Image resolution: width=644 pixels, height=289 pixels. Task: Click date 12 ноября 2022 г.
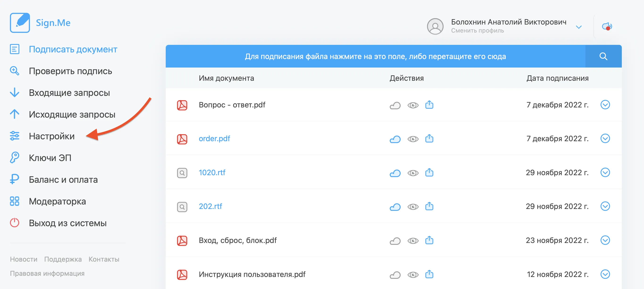(558, 274)
